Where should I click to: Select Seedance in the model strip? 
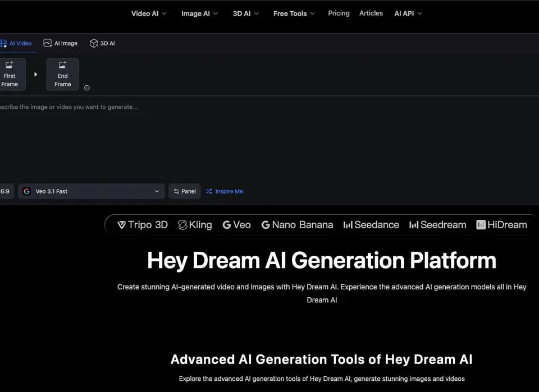coord(371,225)
